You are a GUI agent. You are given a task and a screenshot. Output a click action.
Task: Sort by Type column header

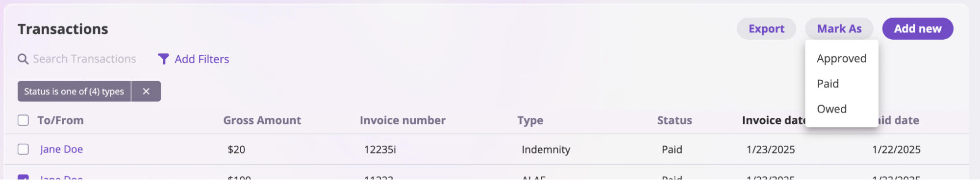[530, 120]
